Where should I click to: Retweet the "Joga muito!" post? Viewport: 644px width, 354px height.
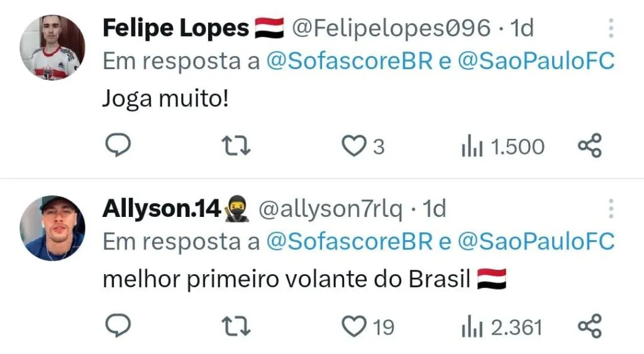pos(236,146)
